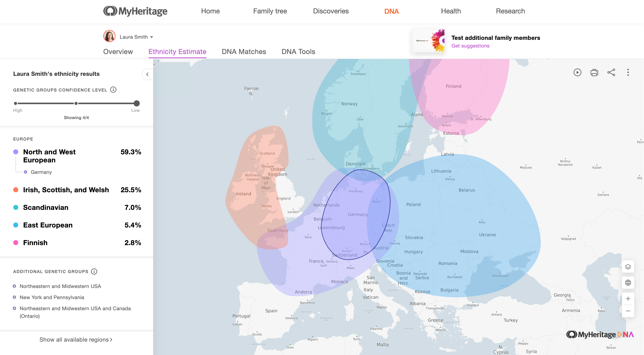
Task: Select the North and West European purple dot
Action: (x=16, y=152)
